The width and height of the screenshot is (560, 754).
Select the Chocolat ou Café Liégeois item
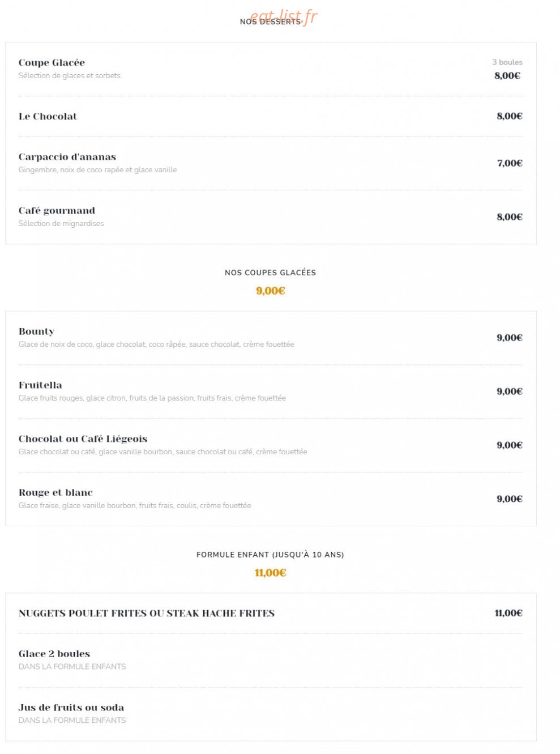tap(83, 439)
